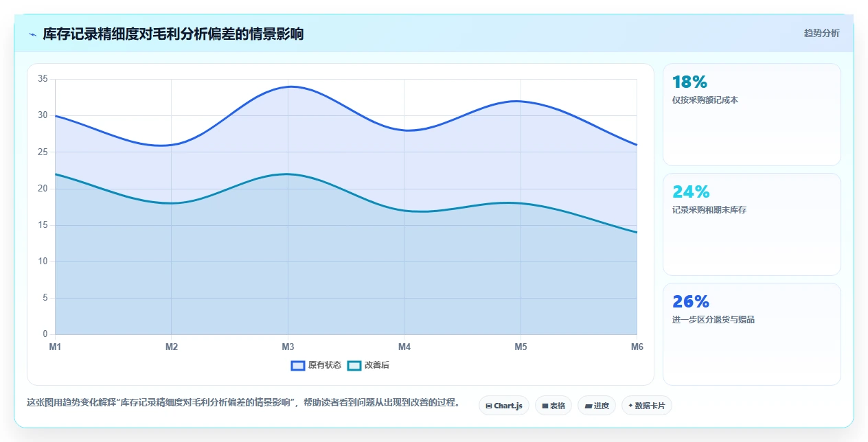Click the 24% value
The width and height of the screenshot is (868, 442).
(691, 192)
